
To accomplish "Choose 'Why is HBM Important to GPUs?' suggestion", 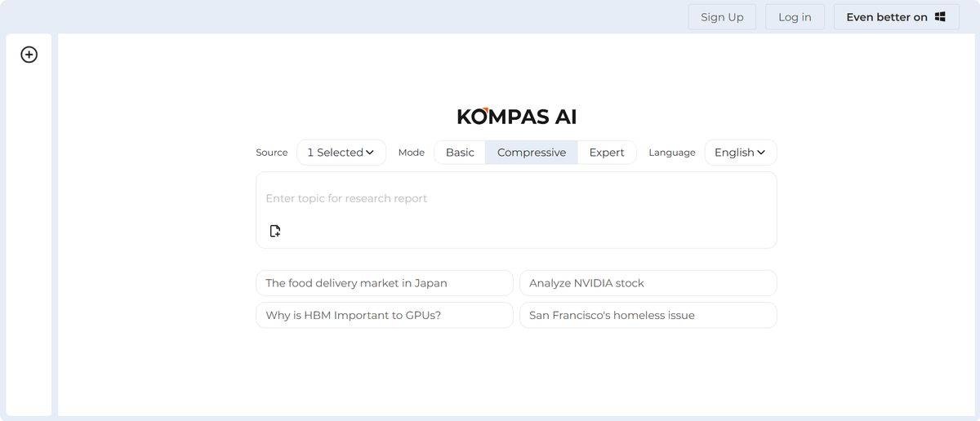I will 385,315.
